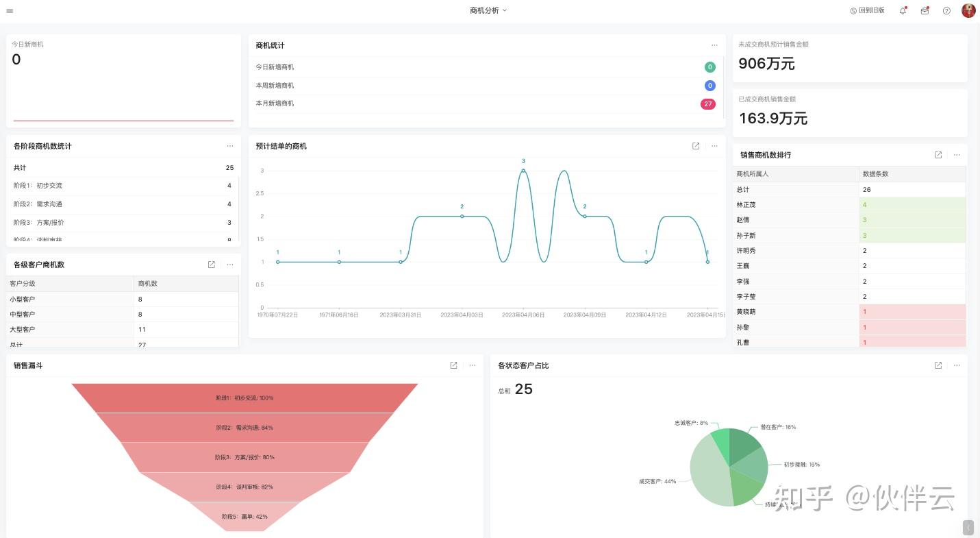Open 商机分析 page dropdown
The width and height of the screenshot is (980, 538).
[x=488, y=10]
